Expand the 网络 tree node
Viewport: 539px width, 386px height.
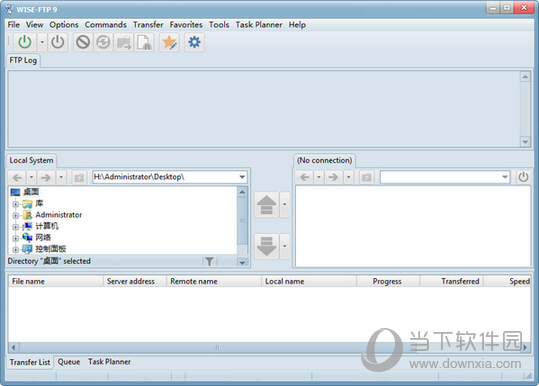coord(15,238)
